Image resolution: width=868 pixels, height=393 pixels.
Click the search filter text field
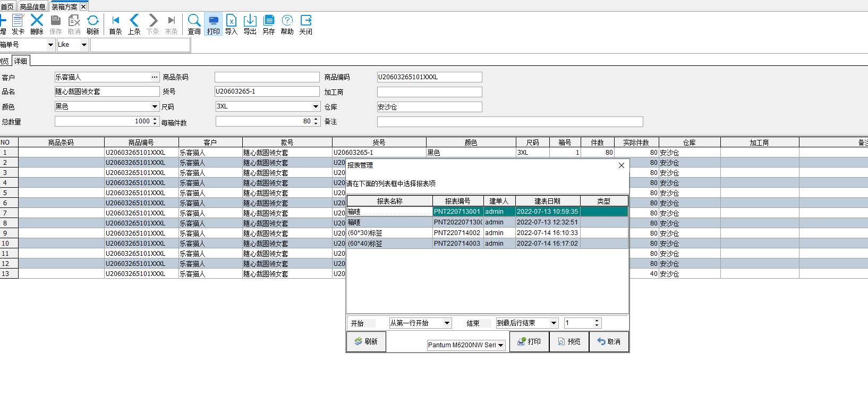(140, 45)
